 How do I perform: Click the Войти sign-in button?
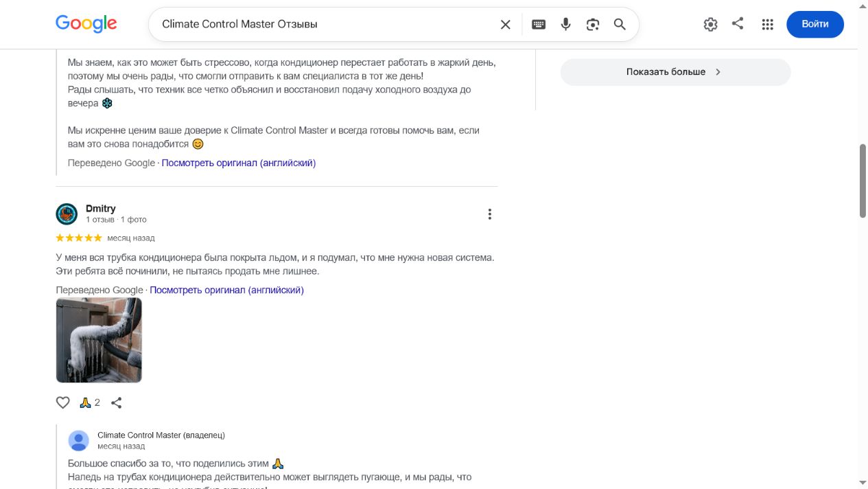pyautogui.click(x=815, y=24)
